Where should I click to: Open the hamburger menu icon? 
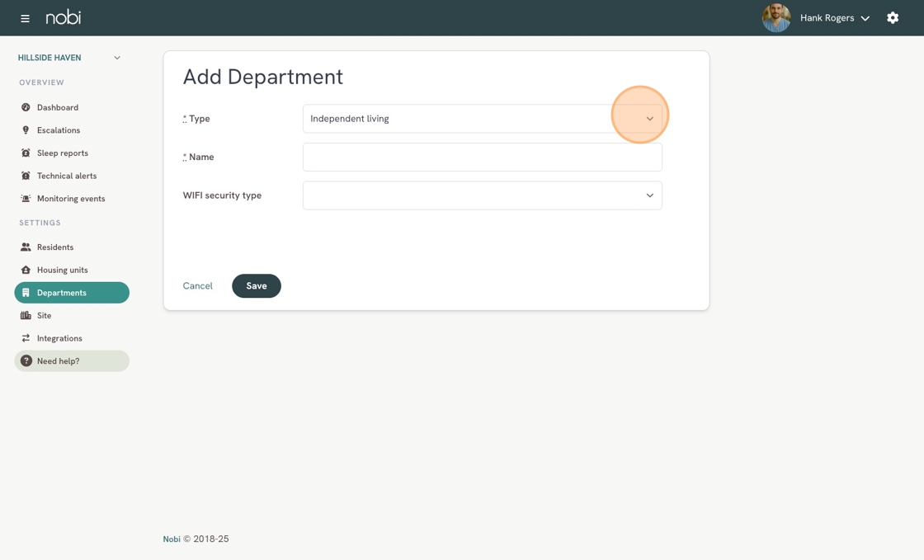pyautogui.click(x=25, y=18)
